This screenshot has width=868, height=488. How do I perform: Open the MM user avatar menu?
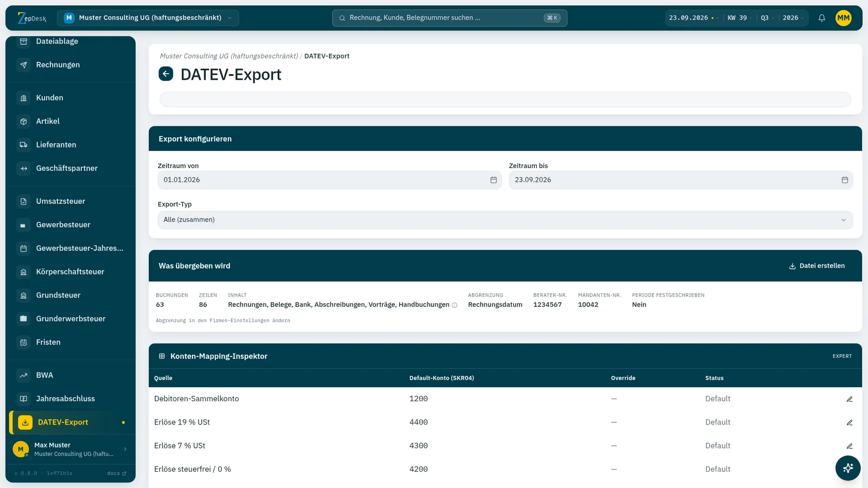pyautogui.click(x=844, y=18)
